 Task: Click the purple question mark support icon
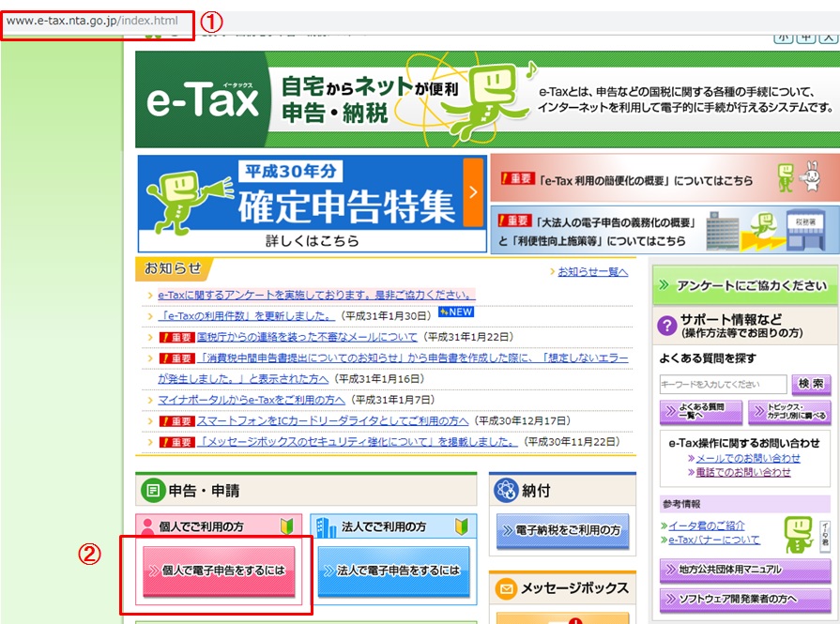(x=667, y=325)
